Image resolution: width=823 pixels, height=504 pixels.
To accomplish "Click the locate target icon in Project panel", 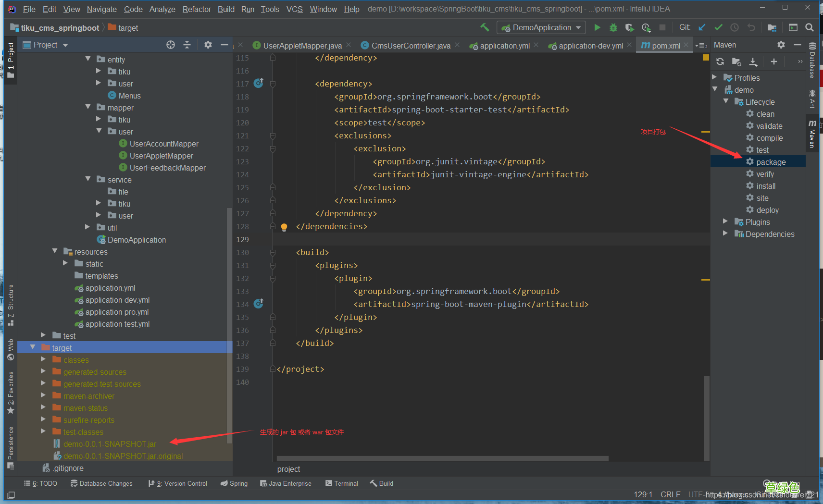I will (171, 45).
